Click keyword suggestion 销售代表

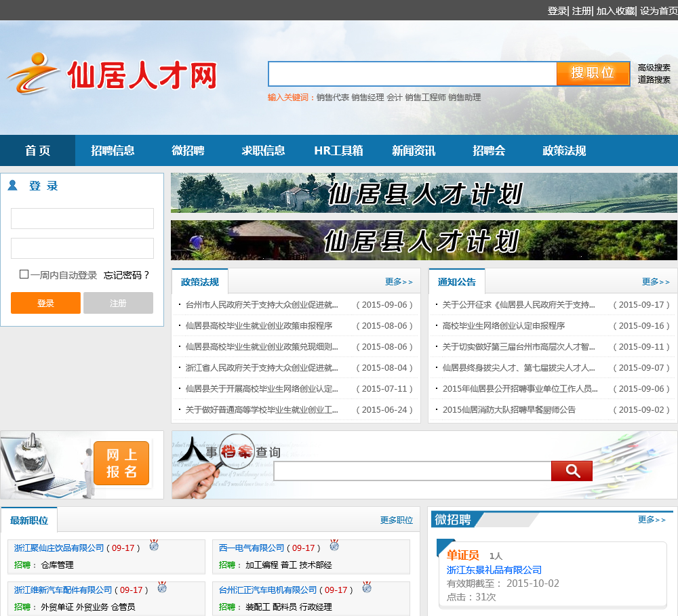332,98
